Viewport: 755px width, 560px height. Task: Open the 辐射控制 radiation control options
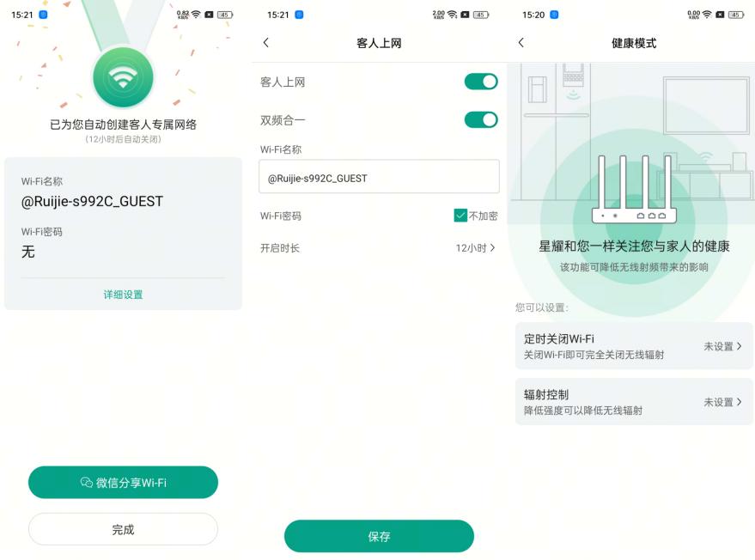point(633,401)
